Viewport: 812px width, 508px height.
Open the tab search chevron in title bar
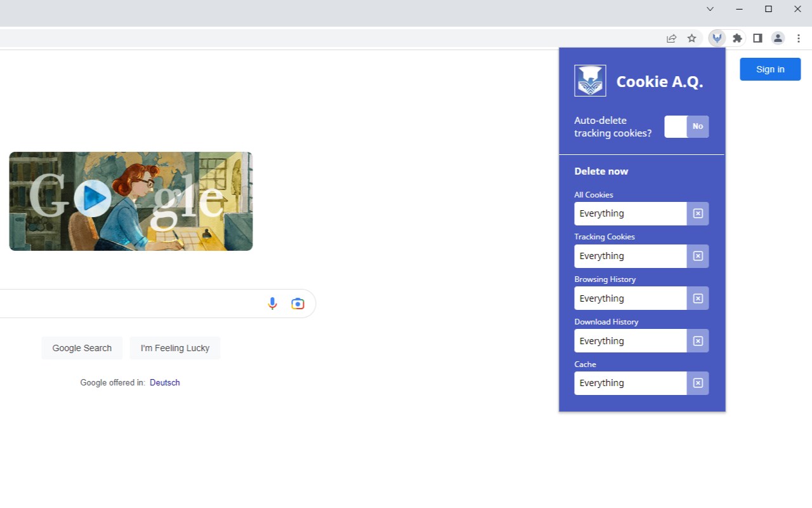710,9
